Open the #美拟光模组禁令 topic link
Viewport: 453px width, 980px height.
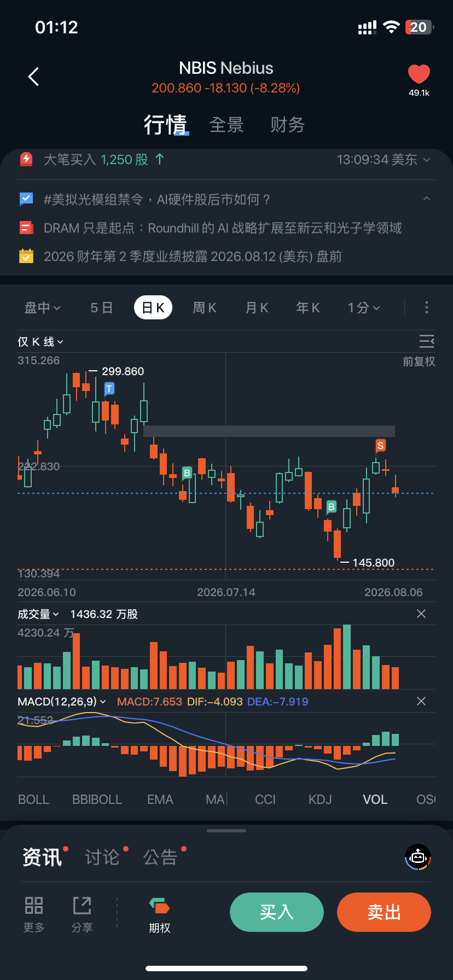point(157,200)
